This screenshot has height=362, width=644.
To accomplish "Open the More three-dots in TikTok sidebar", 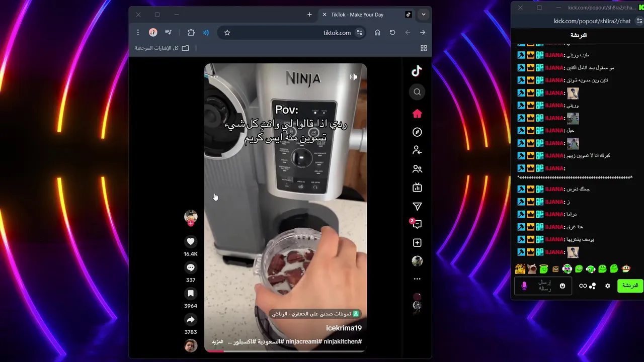I will (x=417, y=279).
